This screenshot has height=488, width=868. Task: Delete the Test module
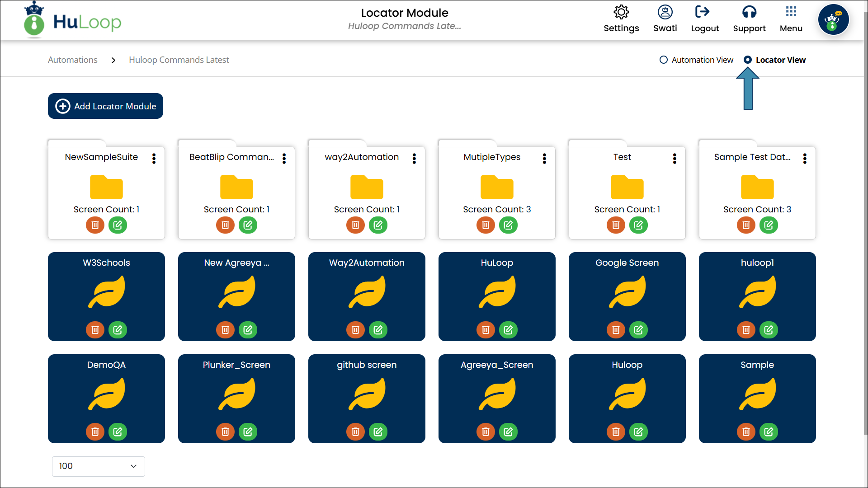pos(616,225)
